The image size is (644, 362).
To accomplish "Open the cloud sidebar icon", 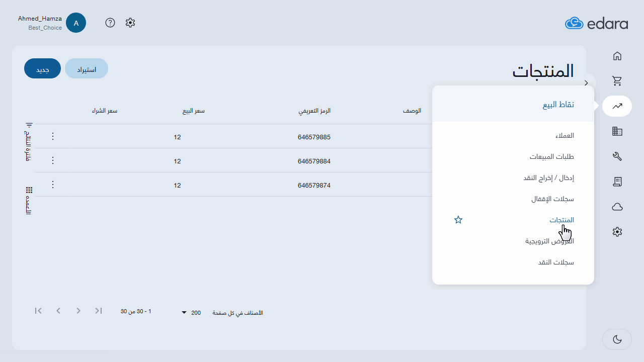I will [x=617, y=207].
